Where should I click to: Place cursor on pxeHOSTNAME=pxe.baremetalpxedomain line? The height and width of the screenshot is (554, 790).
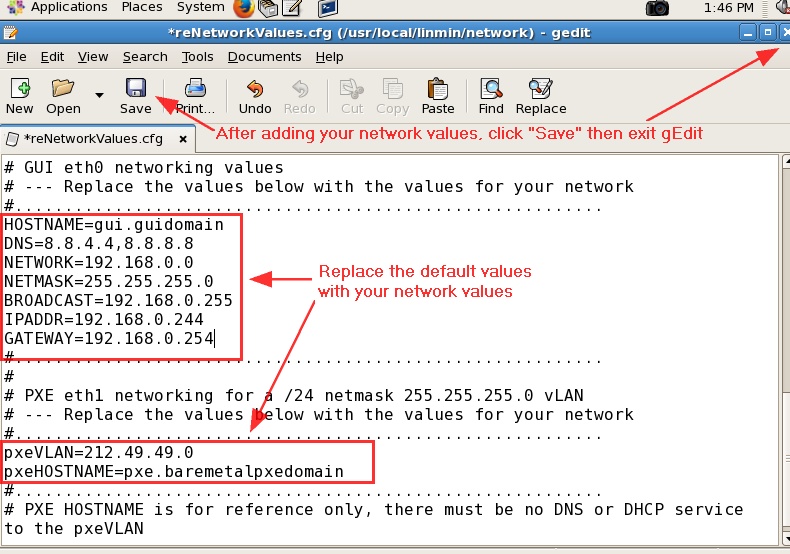[174, 471]
